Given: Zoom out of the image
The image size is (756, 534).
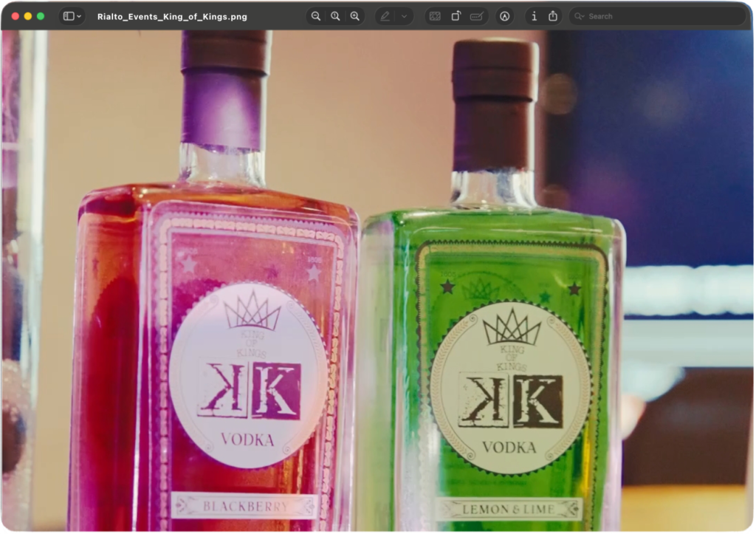Looking at the screenshot, I should (316, 16).
